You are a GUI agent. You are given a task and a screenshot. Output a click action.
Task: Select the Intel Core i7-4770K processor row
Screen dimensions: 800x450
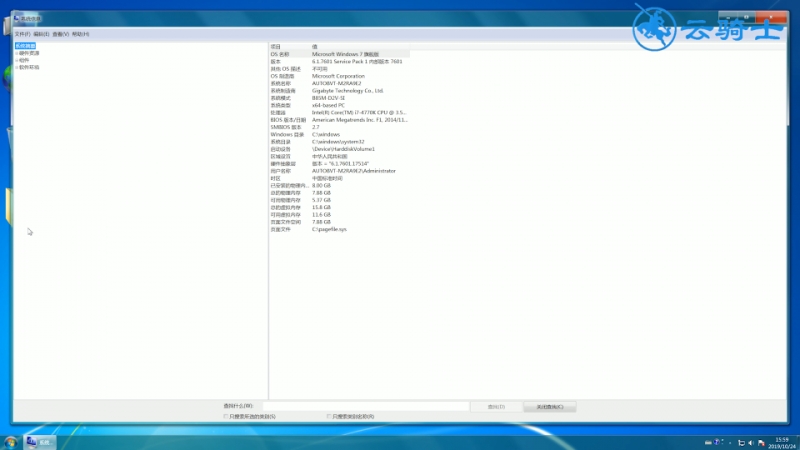point(339,112)
